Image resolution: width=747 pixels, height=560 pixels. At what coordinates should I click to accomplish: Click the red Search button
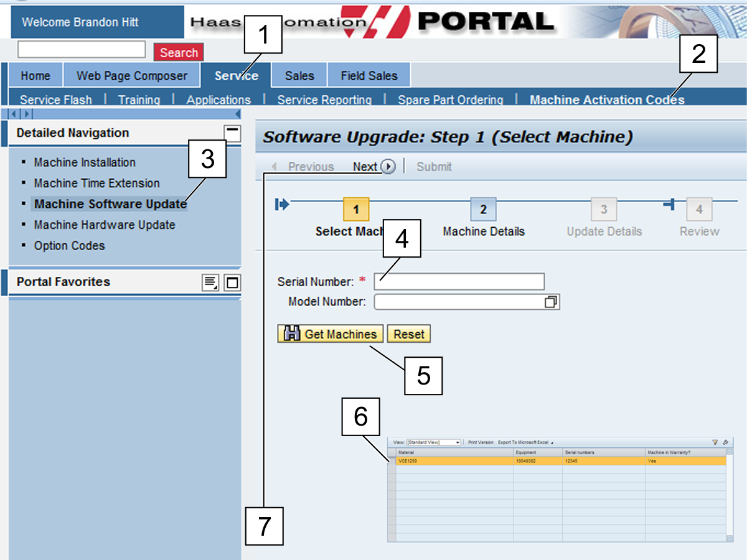[179, 52]
